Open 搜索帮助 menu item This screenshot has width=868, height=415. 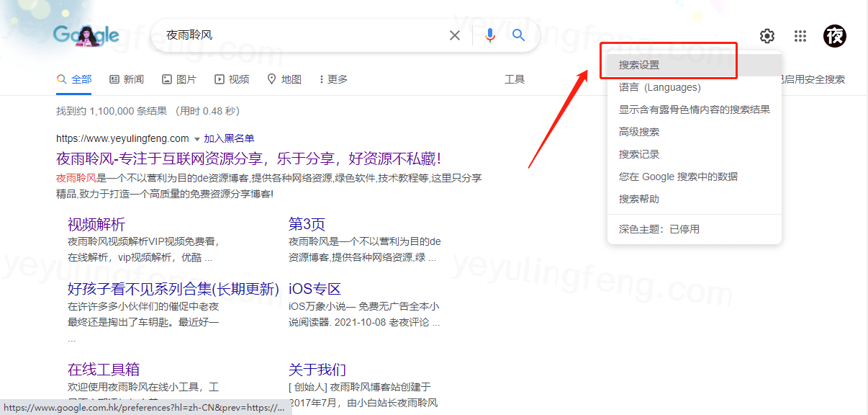coord(695,199)
